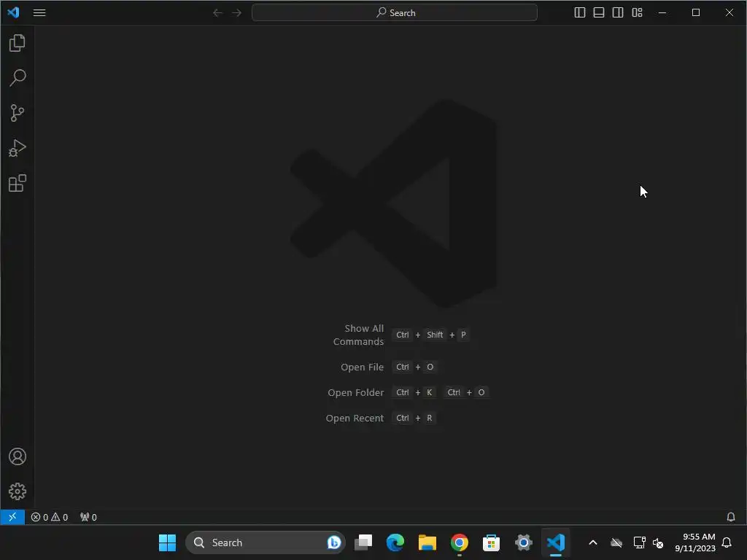This screenshot has height=560, width=747.
Task: Open the Accounts menu icon
Action: click(x=18, y=456)
